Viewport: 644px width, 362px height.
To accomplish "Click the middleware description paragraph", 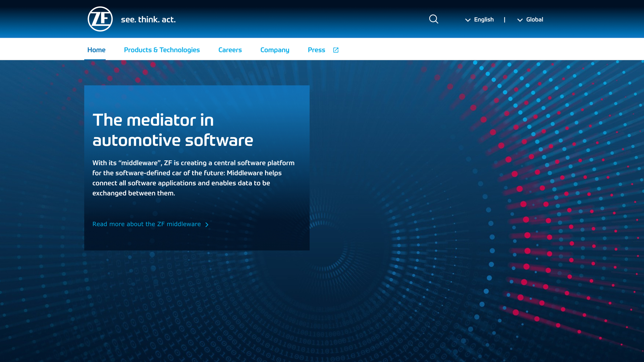I will 194,178.
